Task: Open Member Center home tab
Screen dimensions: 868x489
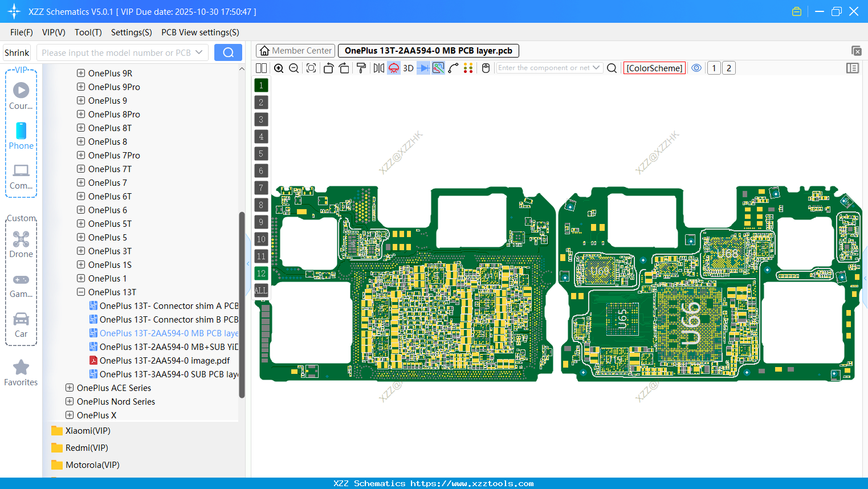Action: click(x=295, y=51)
